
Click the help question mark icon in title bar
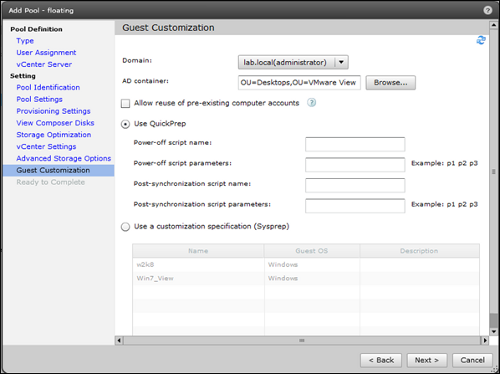[x=488, y=10]
